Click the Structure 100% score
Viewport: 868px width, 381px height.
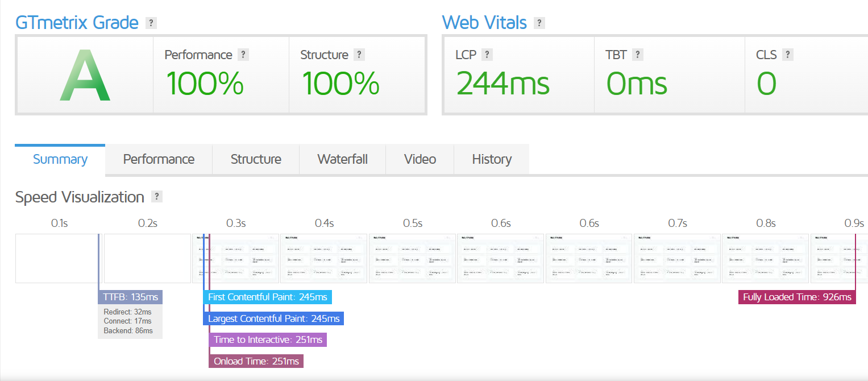point(340,84)
